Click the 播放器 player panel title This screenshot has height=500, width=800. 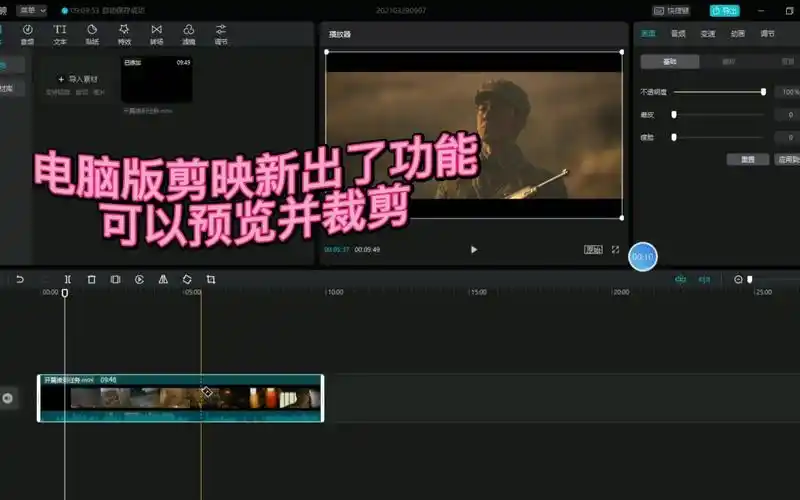click(x=340, y=34)
